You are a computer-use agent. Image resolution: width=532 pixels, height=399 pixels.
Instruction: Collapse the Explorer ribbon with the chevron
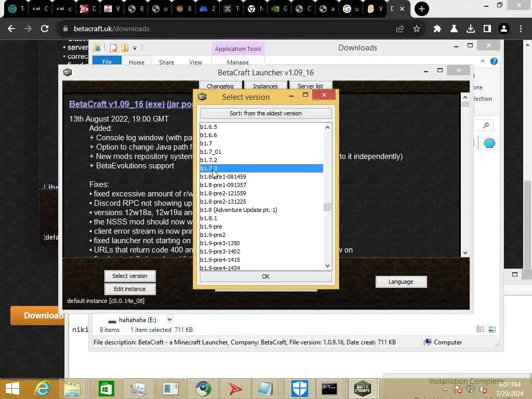[x=483, y=61]
